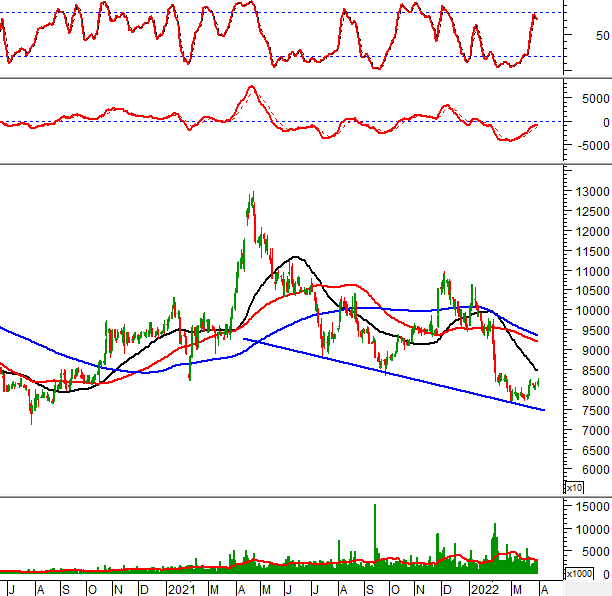
Task: Click the M month label right after 2022
Action: pos(517,589)
